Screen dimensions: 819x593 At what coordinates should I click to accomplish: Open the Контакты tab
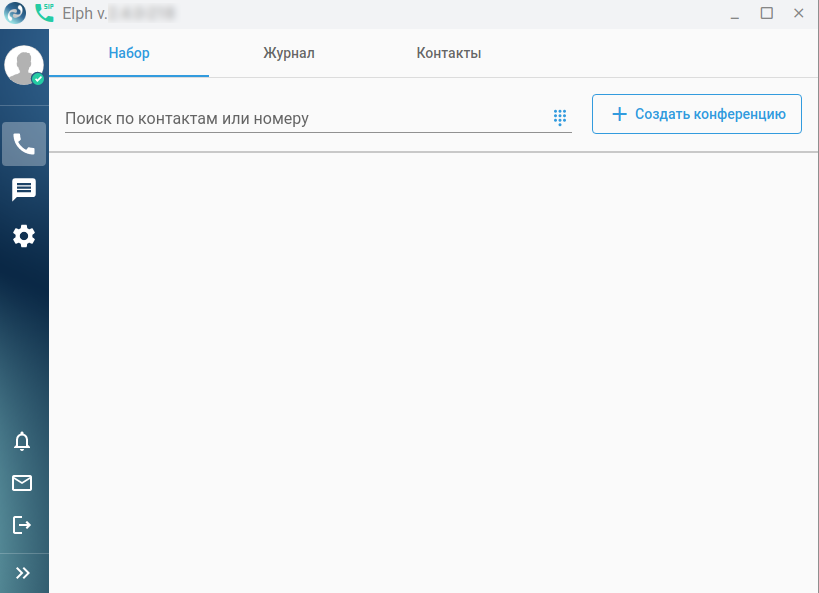[449, 53]
